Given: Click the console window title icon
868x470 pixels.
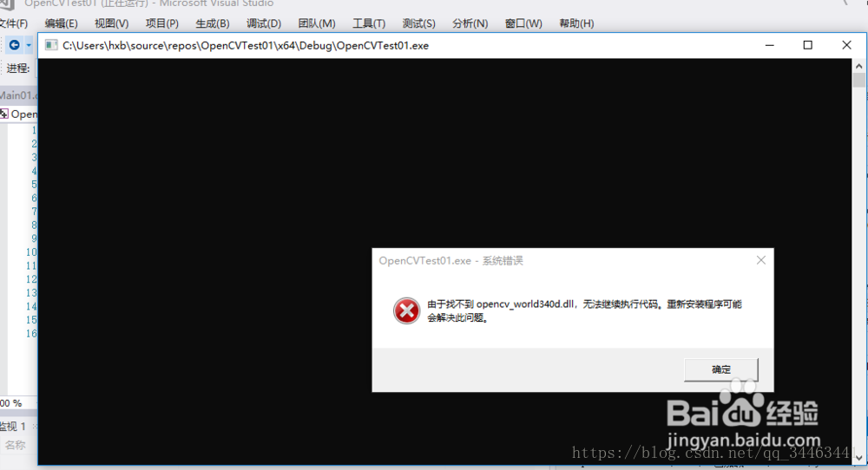Looking at the screenshot, I should click(x=51, y=45).
